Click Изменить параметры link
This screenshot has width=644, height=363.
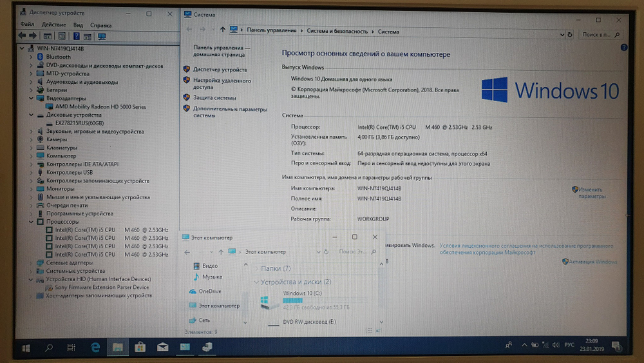(591, 193)
